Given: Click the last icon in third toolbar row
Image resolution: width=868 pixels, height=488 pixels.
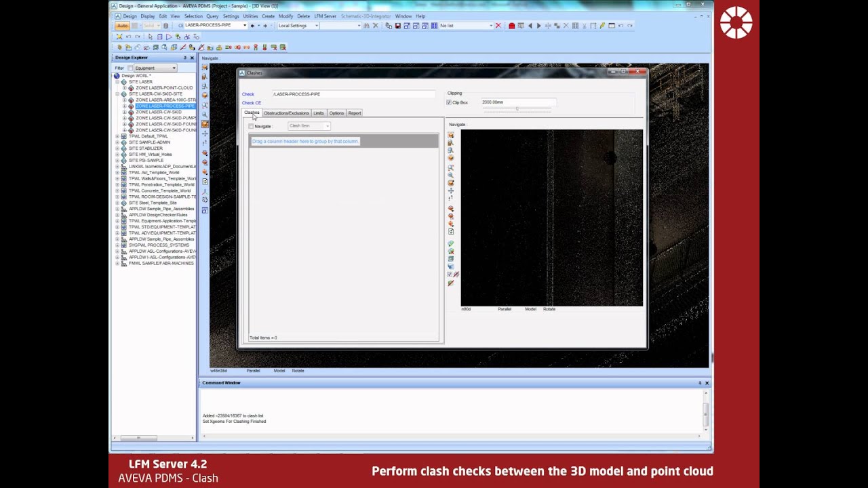Looking at the screenshot, I should pos(283,47).
